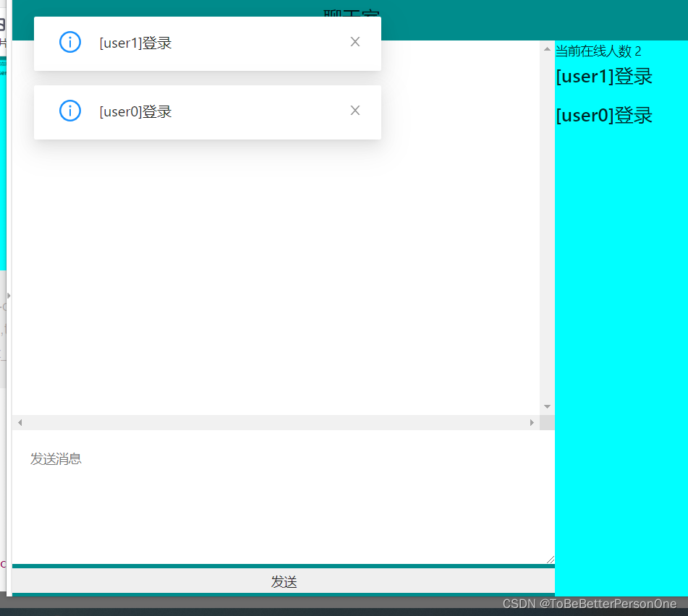Click the info icon on [user1]登录 notification
The image size is (688, 616).
(x=70, y=41)
